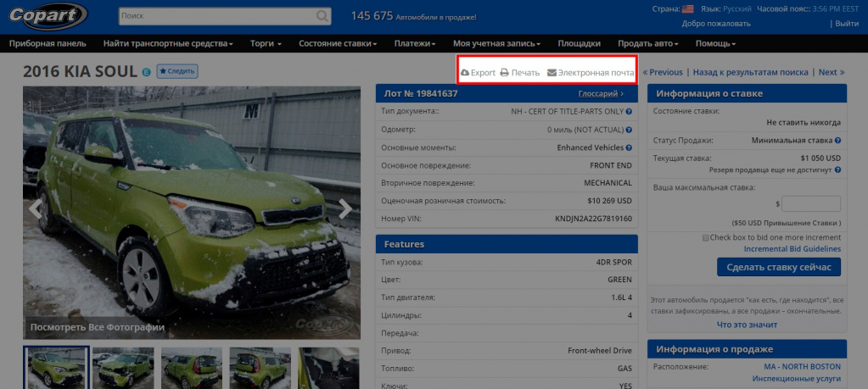Open Incremental Bid Guidelines link
The width and height of the screenshot is (868, 389).
pos(792,249)
